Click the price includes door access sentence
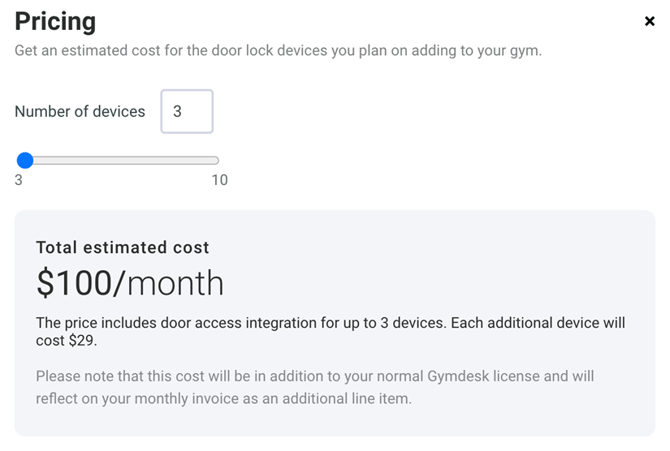 click(x=300, y=323)
